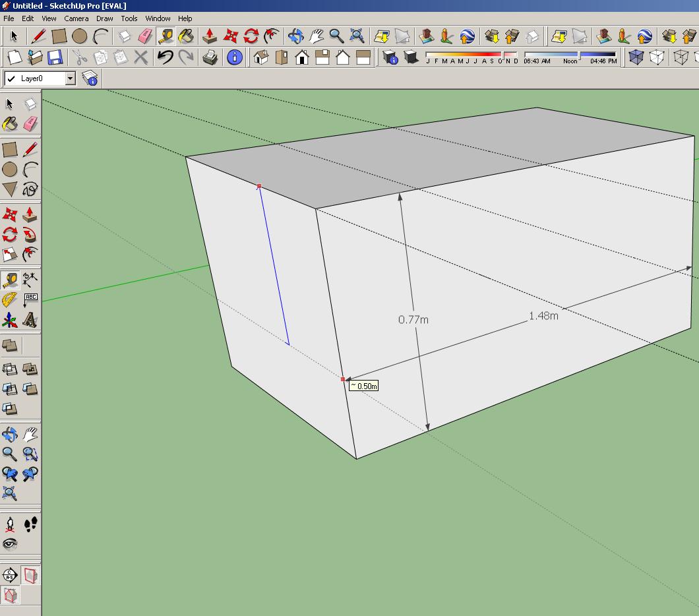Open the Window menu

(158, 18)
